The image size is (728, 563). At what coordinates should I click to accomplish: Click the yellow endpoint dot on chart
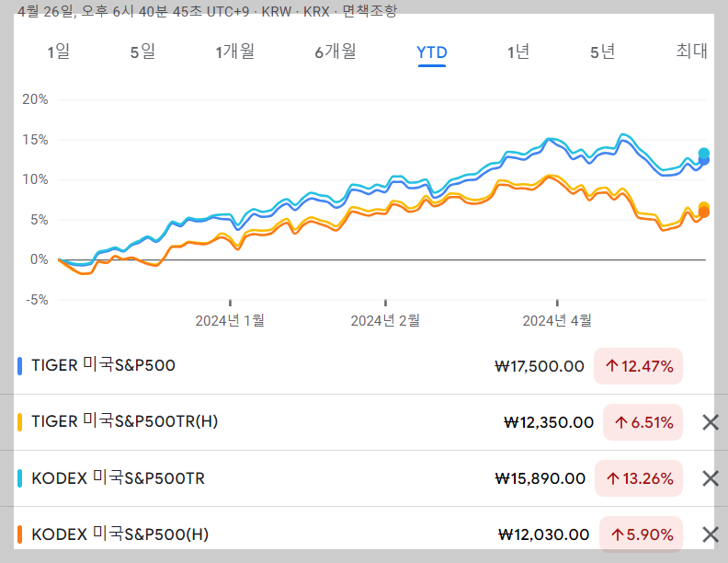pyautogui.click(x=704, y=207)
